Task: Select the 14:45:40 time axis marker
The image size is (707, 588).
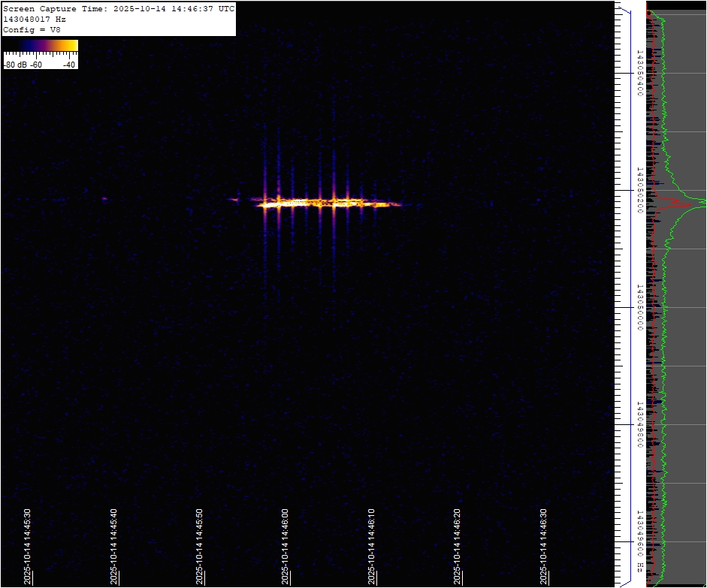Action: tap(113, 547)
